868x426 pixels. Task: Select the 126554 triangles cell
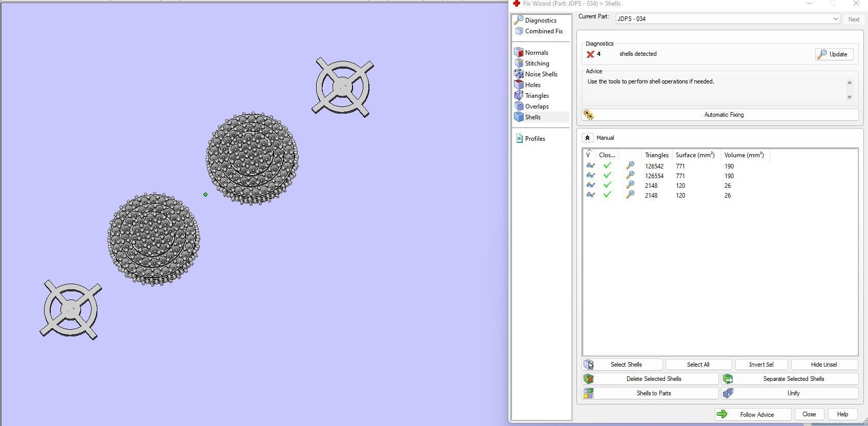[654, 176]
